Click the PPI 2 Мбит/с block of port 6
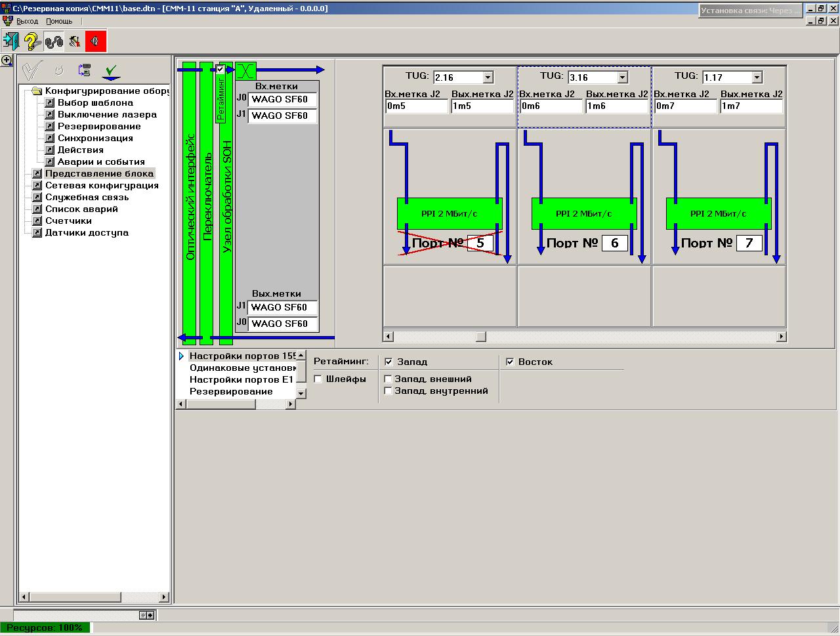840x636 pixels. (x=584, y=213)
